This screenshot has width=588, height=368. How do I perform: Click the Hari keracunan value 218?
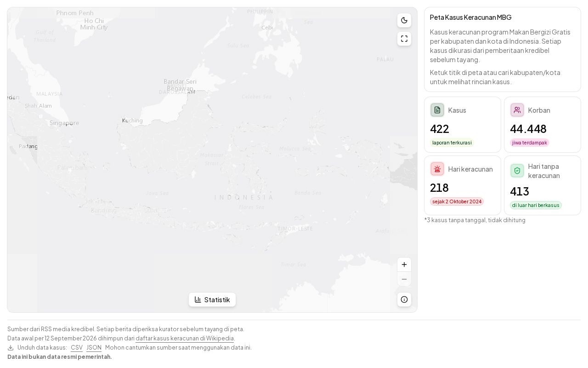439,188
